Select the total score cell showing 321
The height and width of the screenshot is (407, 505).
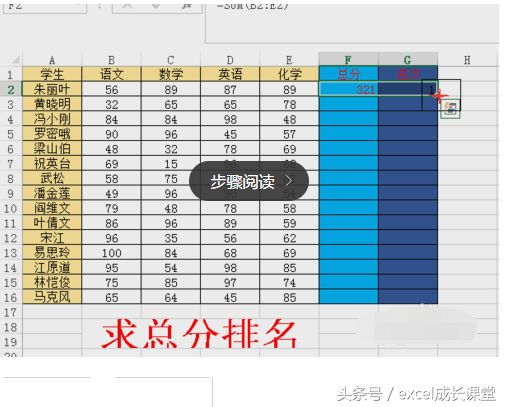point(348,89)
